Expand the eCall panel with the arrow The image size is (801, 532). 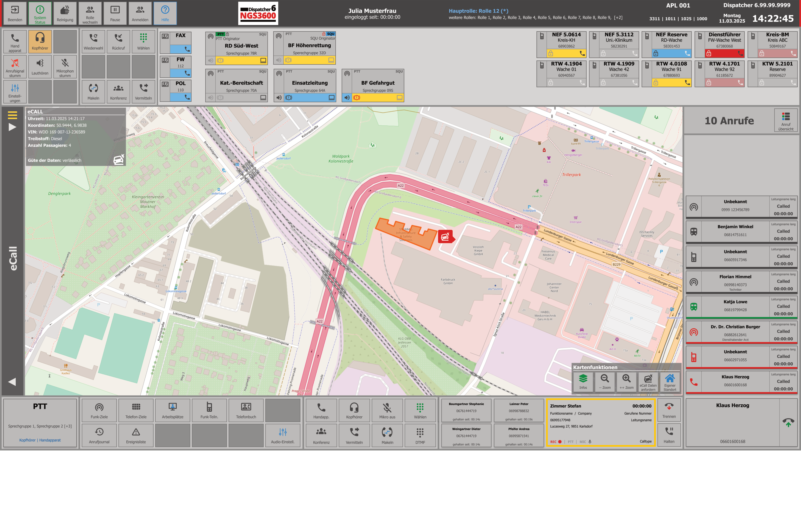[12, 128]
